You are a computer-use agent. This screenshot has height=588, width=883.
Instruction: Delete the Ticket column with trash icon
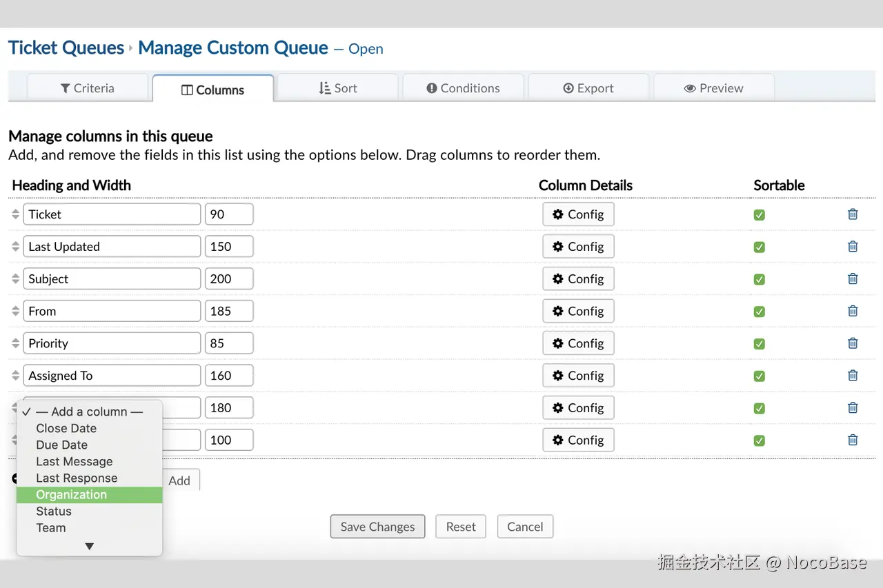(853, 214)
